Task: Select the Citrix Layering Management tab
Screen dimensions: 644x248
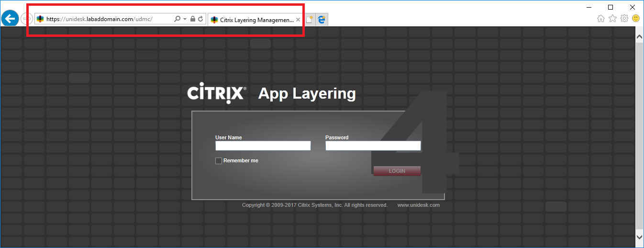Action: tap(253, 20)
